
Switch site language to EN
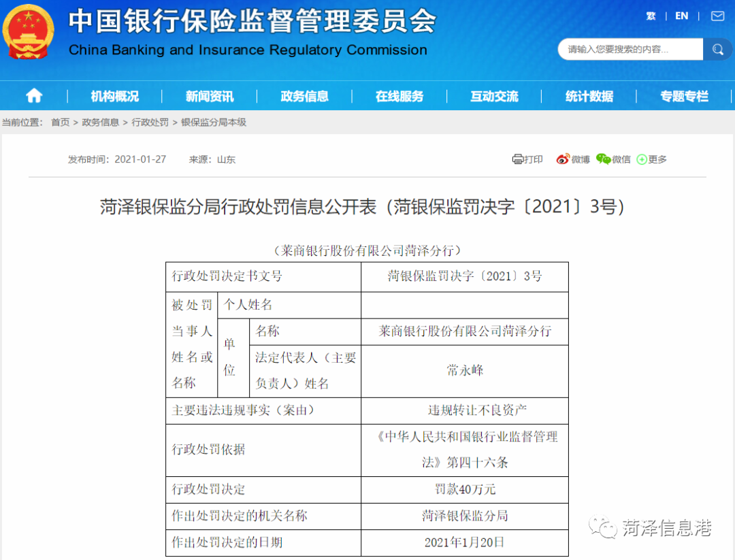(681, 16)
